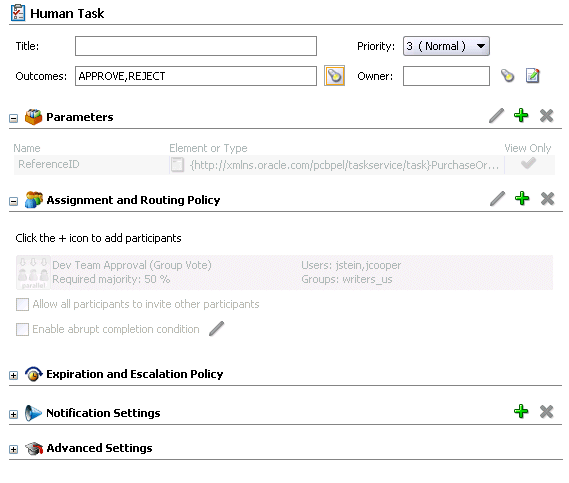569x483 pixels.
Task: Click Assignment and Routing Policy heading
Action: (x=133, y=200)
